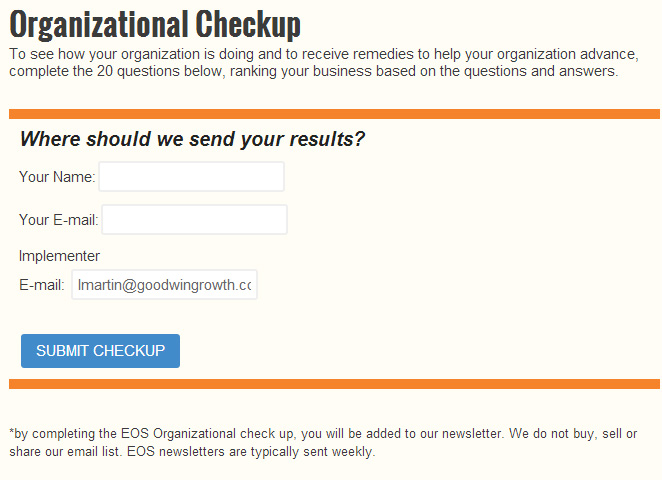Click "Where should we send your results?" heading
Screen dimensions: 662x480
pyautogui.click(x=193, y=139)
